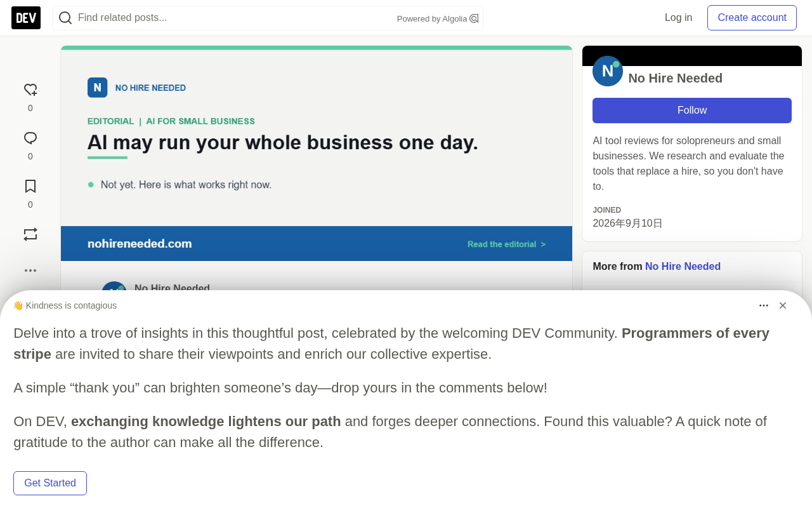Viewport: 812px width, 508px height.
Task: Click the join date 2026年9月10日
Action: coord(628,224)
